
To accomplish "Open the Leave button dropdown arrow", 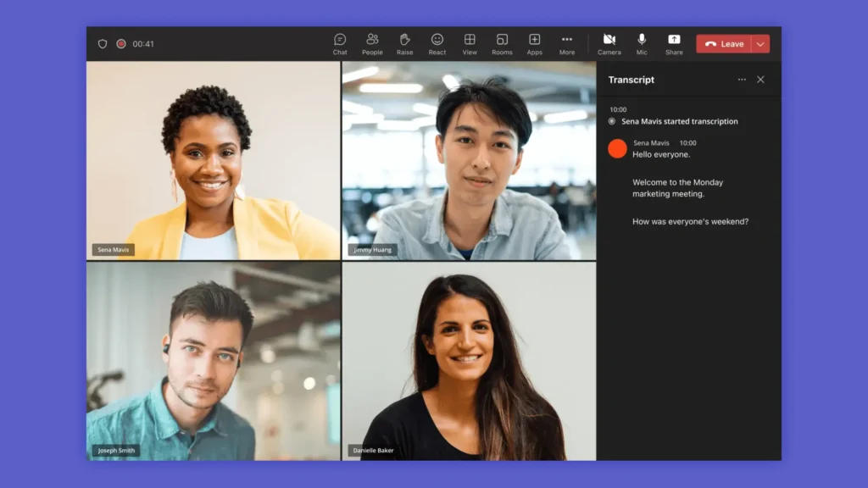I will click(x=760, y=43).
